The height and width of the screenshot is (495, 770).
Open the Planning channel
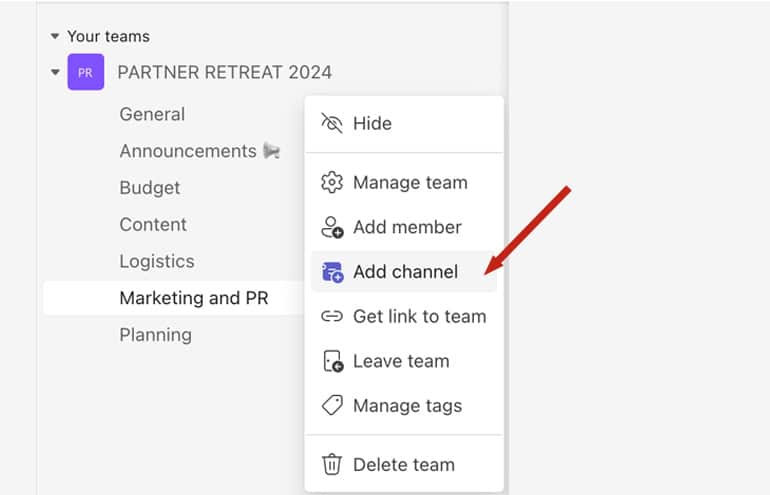(x=156, y=335)
